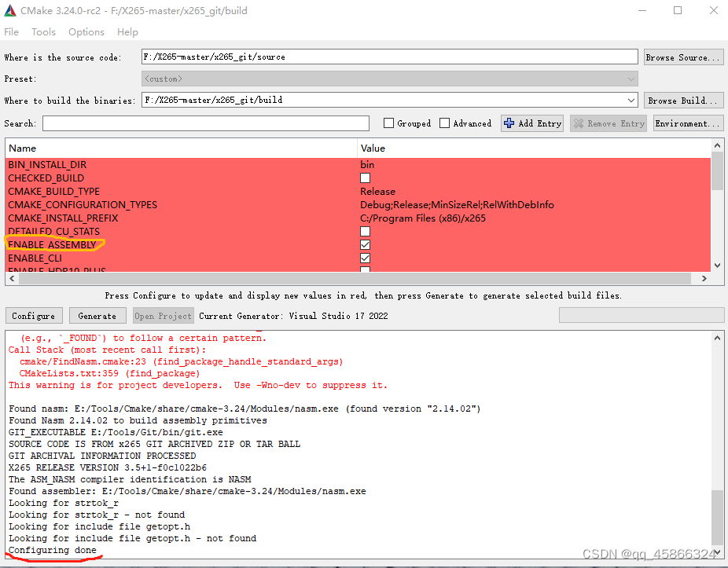Uncheck the ENABLE_ASSEMBLY checkbox
The image size is (728, 568).
pos(365,244)
